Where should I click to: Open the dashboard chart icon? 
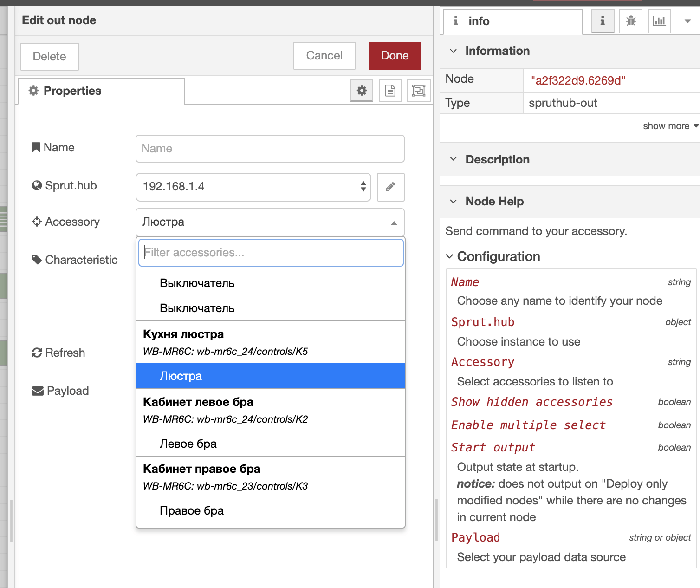pos(659,21)
